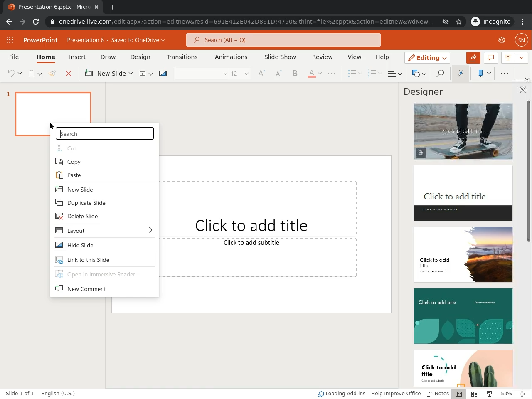Screen dimensions: 532x399
Task: Choose the skateboard Designer layout
Action: [x=463, y=131]
